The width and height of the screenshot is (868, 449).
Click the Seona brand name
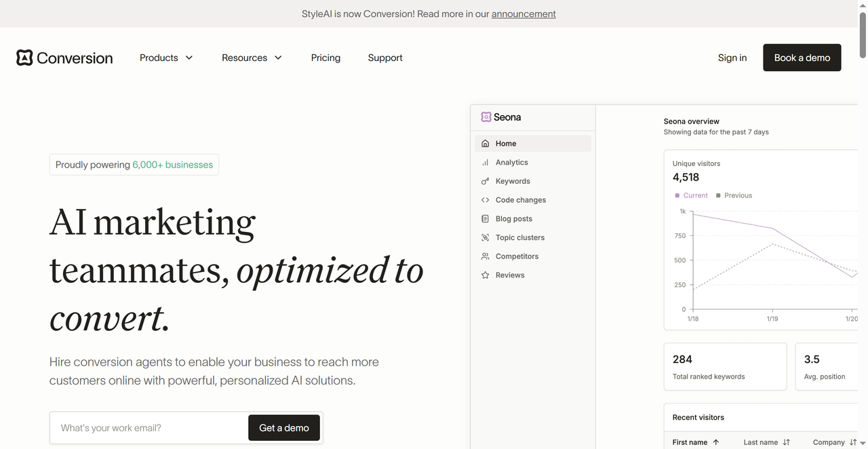pos(507,117)
